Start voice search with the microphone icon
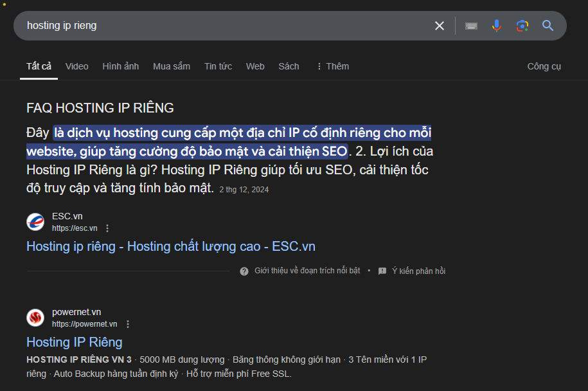Viewport: 588px width, 391px height. click(x=496, y=26)
